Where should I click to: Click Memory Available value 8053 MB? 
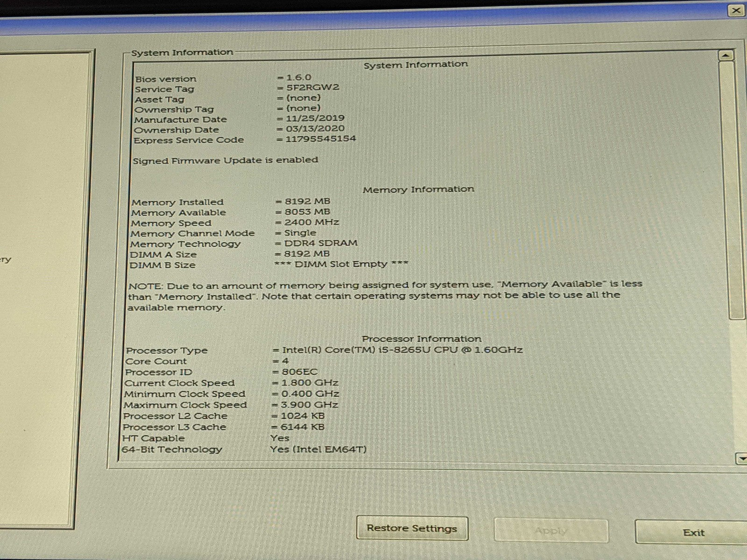(x=307, y=211)
